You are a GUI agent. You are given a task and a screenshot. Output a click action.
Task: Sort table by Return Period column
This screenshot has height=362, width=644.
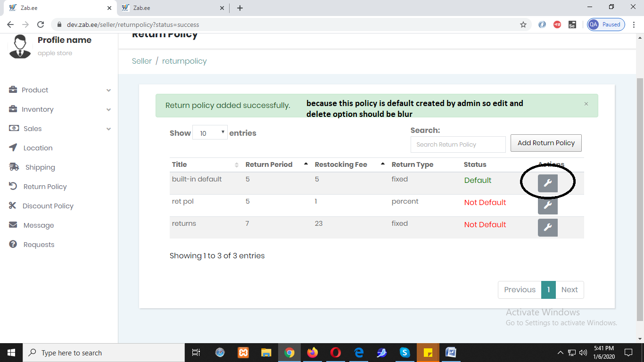click(277, 165)
